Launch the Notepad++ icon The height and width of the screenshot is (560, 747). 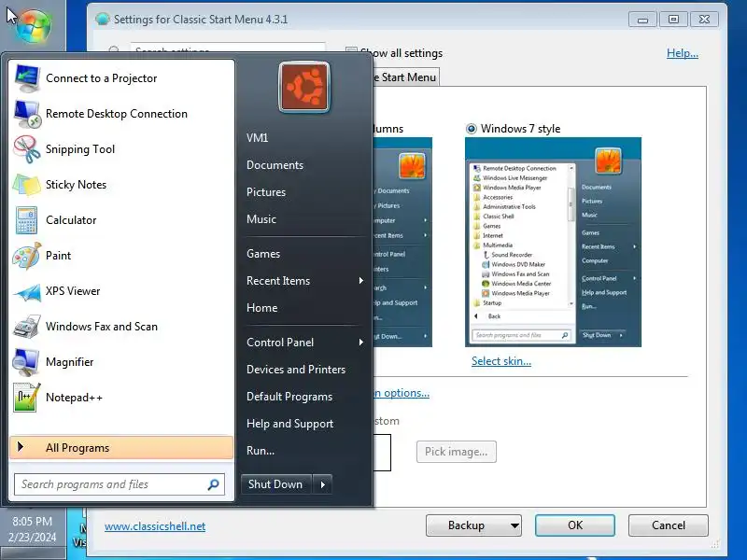(x=27, y=398)
